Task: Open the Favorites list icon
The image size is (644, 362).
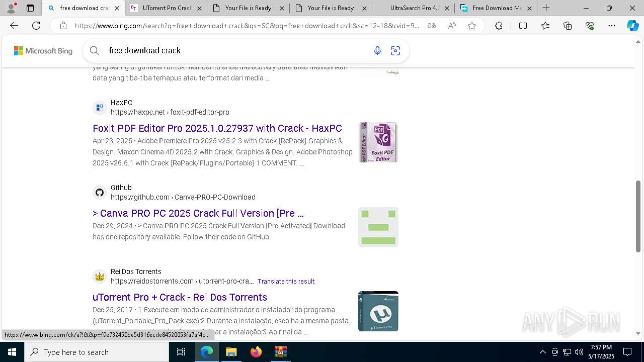Action: (x=545, y=26)
